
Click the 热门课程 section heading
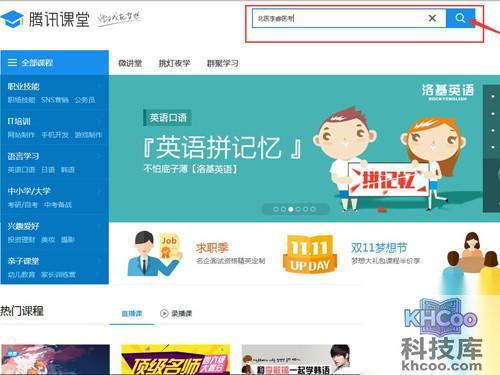click(22, 311)
